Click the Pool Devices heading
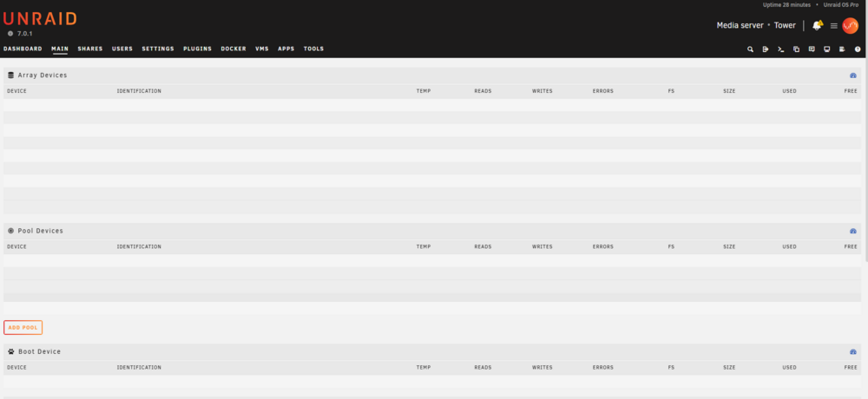The width and height of the screenshot is (868, 399). tap(41, 231)
